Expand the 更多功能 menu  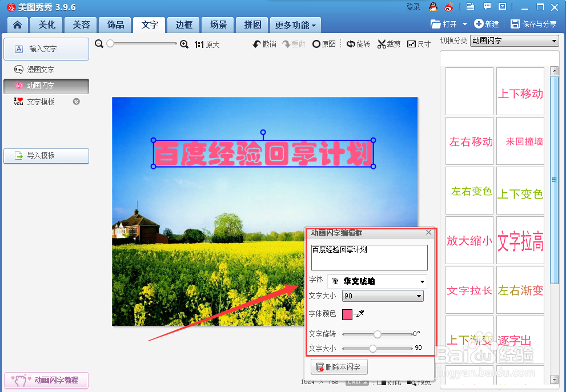click(295, 25)
